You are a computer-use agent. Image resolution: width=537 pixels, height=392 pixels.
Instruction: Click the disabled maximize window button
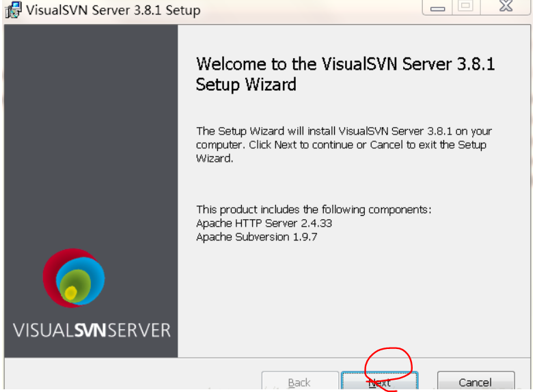(x=466, y=7)
